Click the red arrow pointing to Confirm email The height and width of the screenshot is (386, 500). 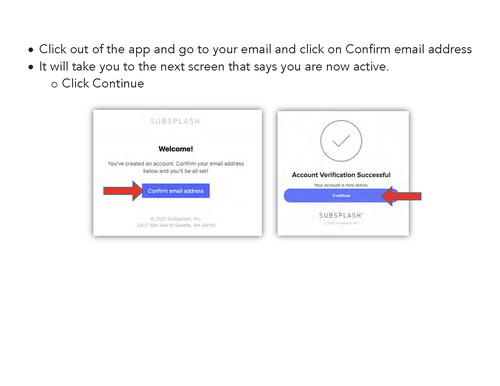pyautogui.click(x=123, y=191)
